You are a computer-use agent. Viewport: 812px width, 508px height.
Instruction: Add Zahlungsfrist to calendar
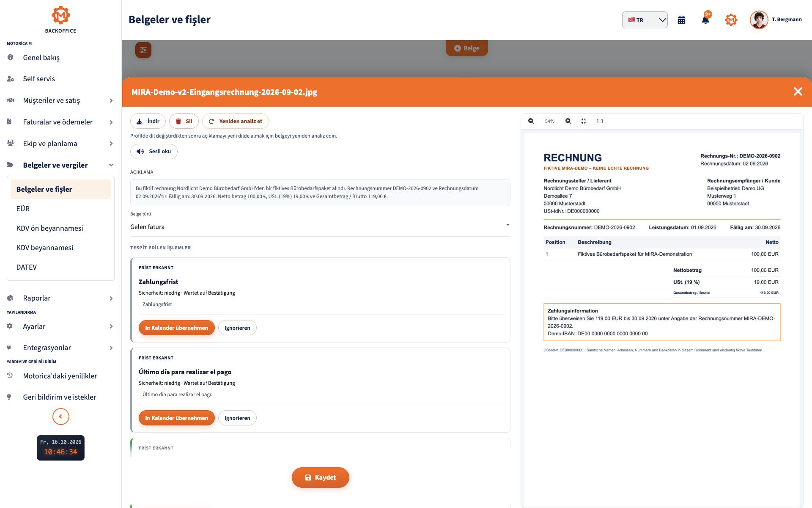click(x=176, y=328)
